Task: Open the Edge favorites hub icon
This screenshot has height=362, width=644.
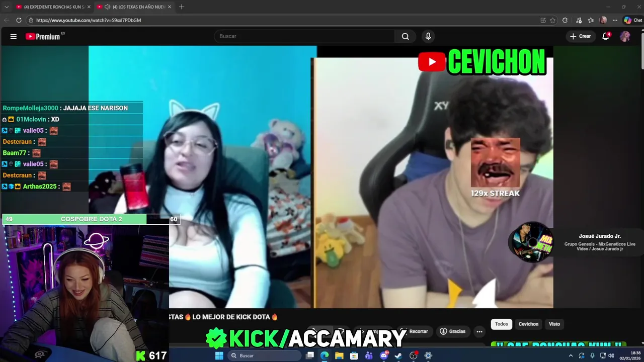Action: [591, 20]
